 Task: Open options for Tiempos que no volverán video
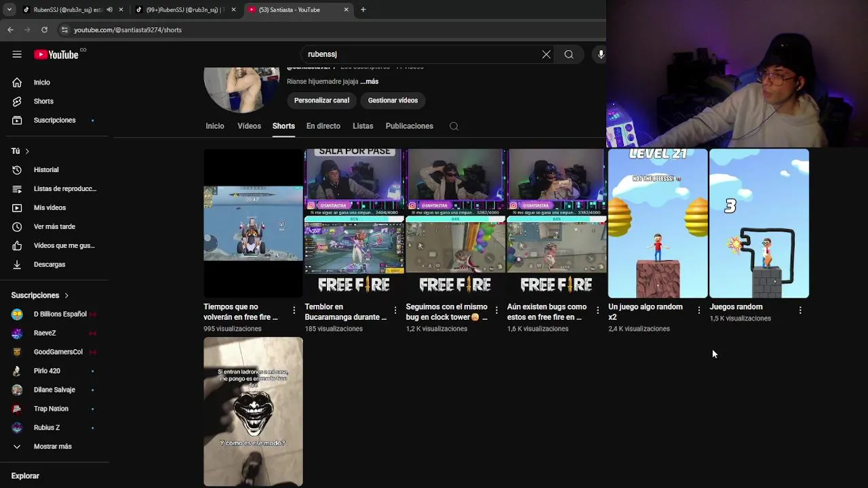click(294, 310)
